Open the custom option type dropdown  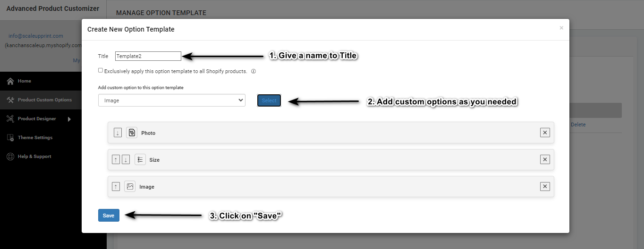(x=172, y=100)
